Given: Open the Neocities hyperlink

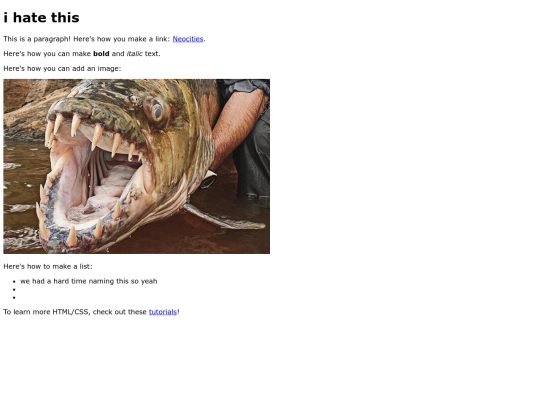Looking at the screenshot, I should [188, 39].
